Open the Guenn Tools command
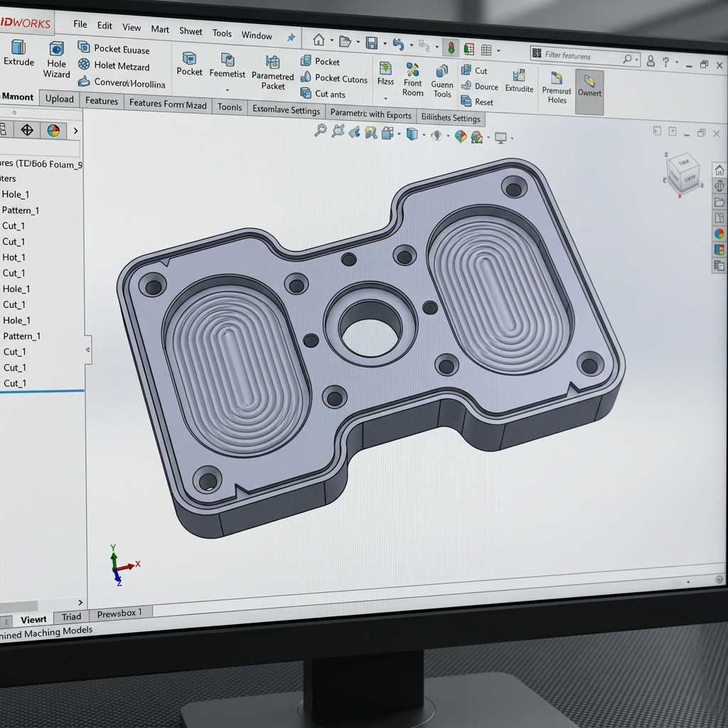This screenshot has height=728, width=728. [x=441, y=82]
